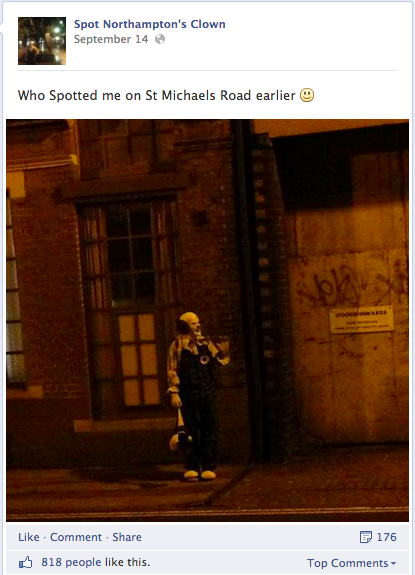Click the Goods Inwards sign in the photo
The height and width of the screenshot is (575, 415).
pyautogui.click(x=361, y=319)
